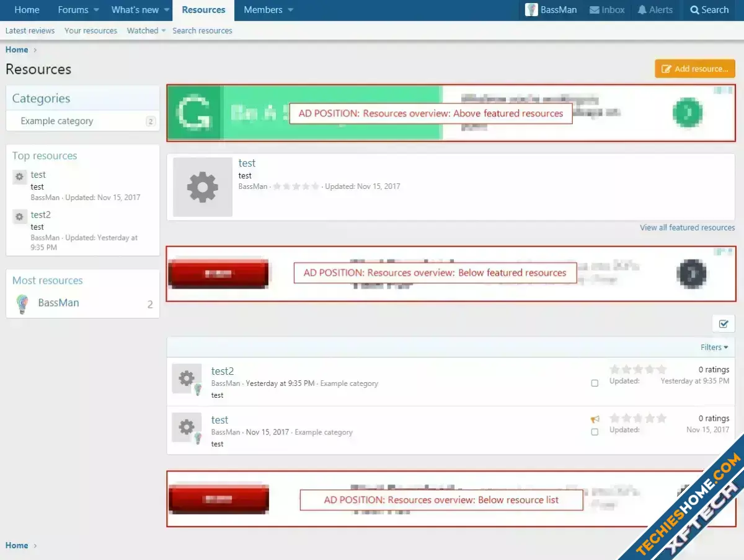This screenshot has height=560, width=744.
Task: Open Latest reviews in the sub-navigation
Action: (30, 30)
